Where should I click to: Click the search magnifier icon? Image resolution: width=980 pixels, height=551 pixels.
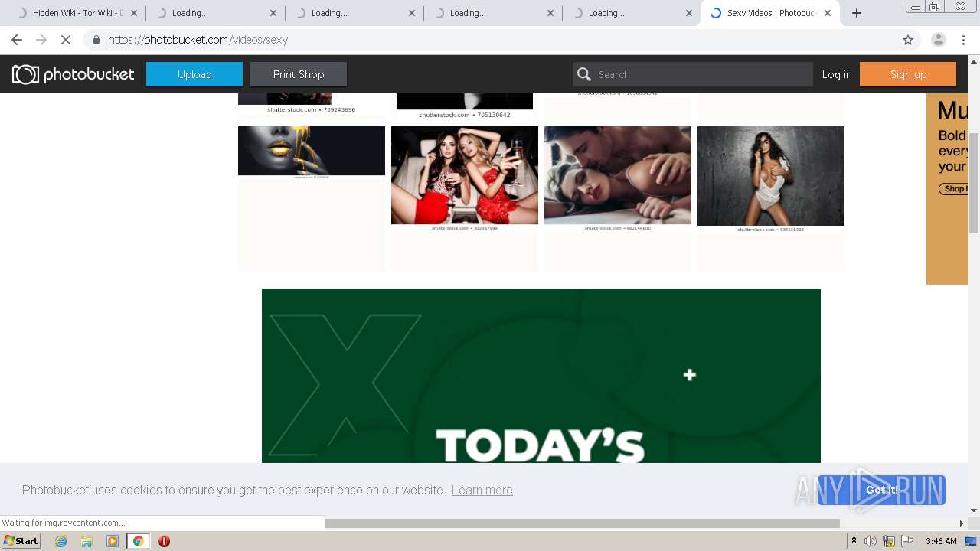[584, 74]
